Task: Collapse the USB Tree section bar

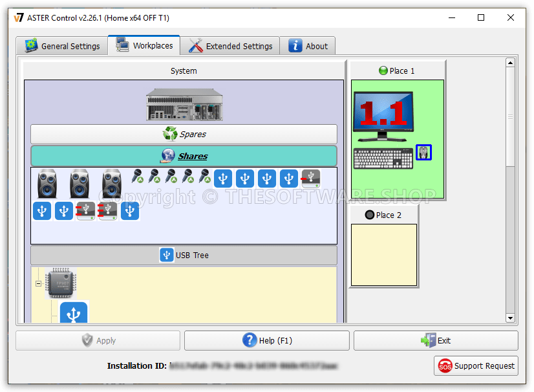Action: (x=184, y=255)
